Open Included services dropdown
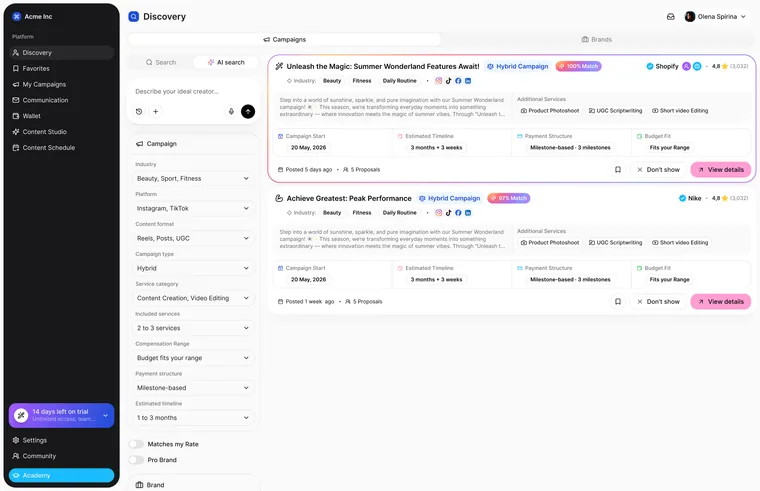Screen dimensions: 760x491 (x=193, y=328)
